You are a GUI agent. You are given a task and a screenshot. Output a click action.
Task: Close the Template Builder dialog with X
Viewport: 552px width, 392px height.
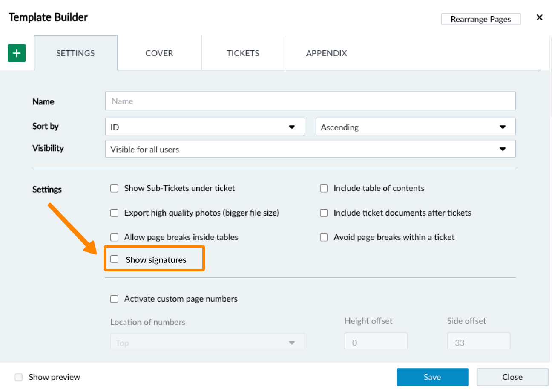[x=539, y=17]
